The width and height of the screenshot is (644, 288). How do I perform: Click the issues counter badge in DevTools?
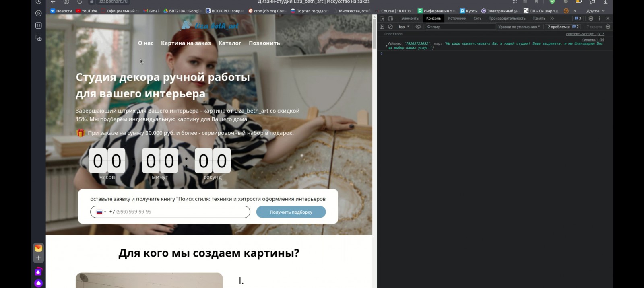coord(578,19)
